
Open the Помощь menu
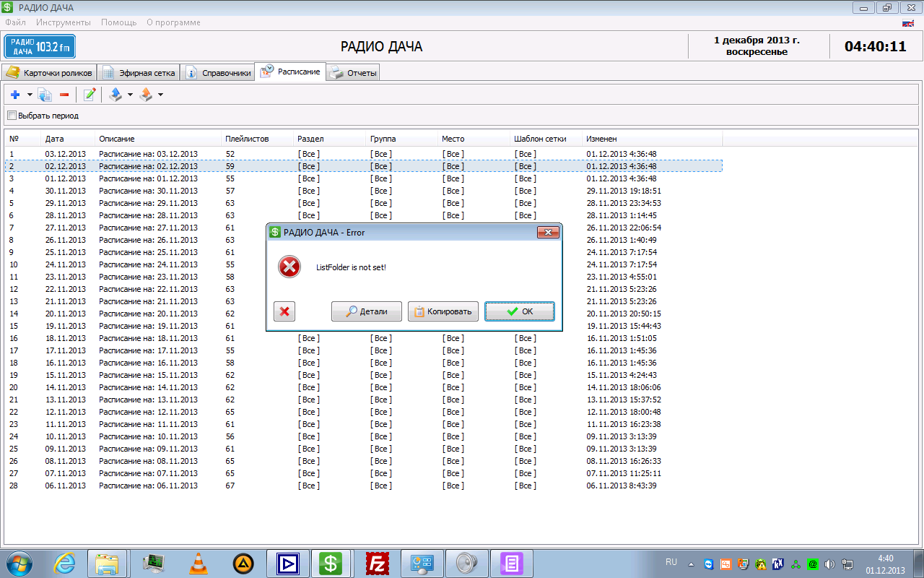point(118,22)
